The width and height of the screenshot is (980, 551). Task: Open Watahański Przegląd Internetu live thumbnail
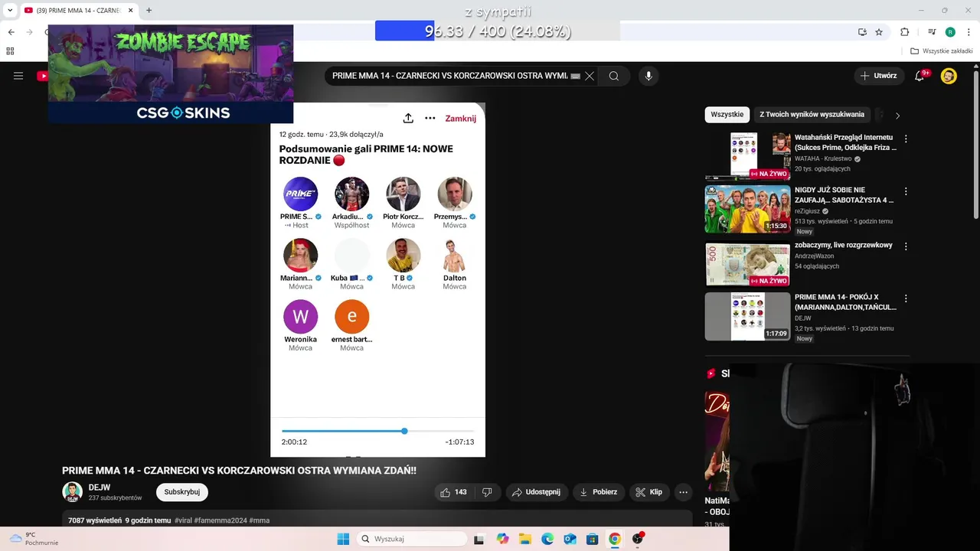(748, 156)
